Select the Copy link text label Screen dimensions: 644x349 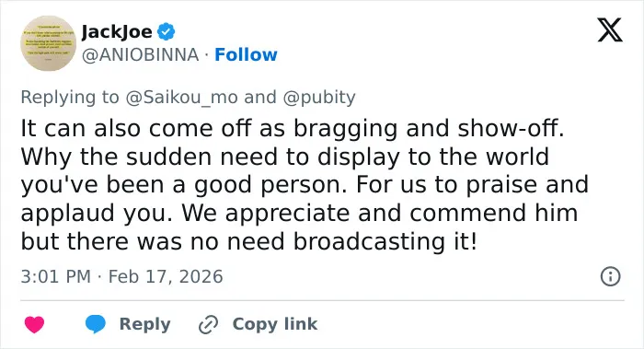[x=275, y=324]
